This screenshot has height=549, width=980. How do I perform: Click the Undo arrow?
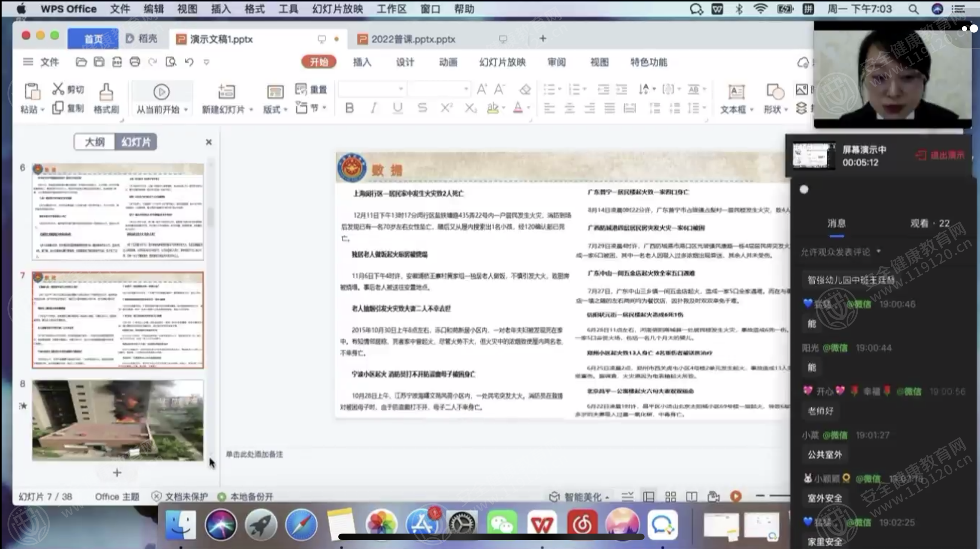click(x=189, y=62)
